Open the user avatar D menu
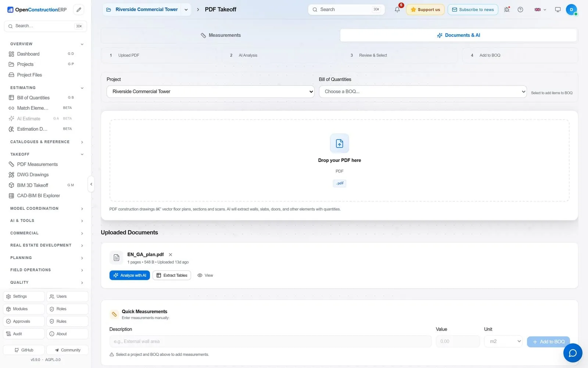Screen dimensions: 588x368 pyautogui.click(x=571, y=10)
